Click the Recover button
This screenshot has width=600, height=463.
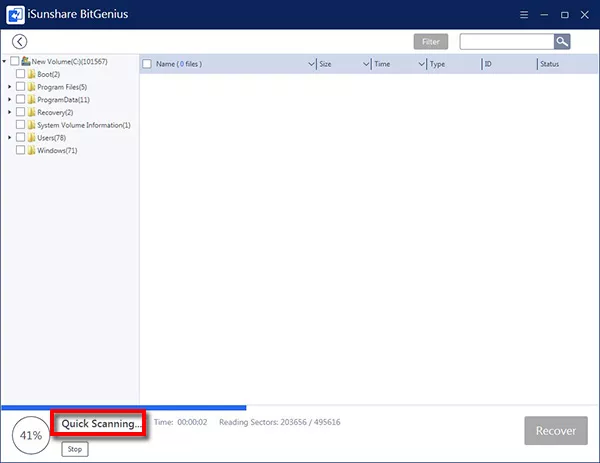556,430
